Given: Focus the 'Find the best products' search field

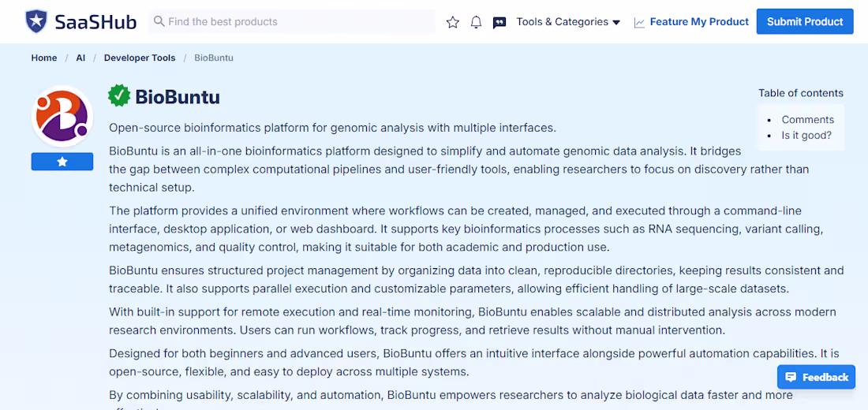Looking at the screenshot, I should coord(292,21).
